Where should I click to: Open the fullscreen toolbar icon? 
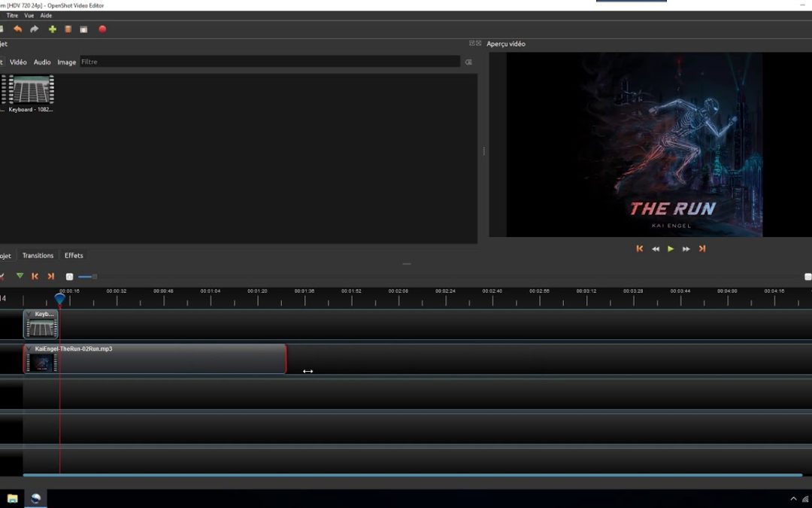[83, 29]
